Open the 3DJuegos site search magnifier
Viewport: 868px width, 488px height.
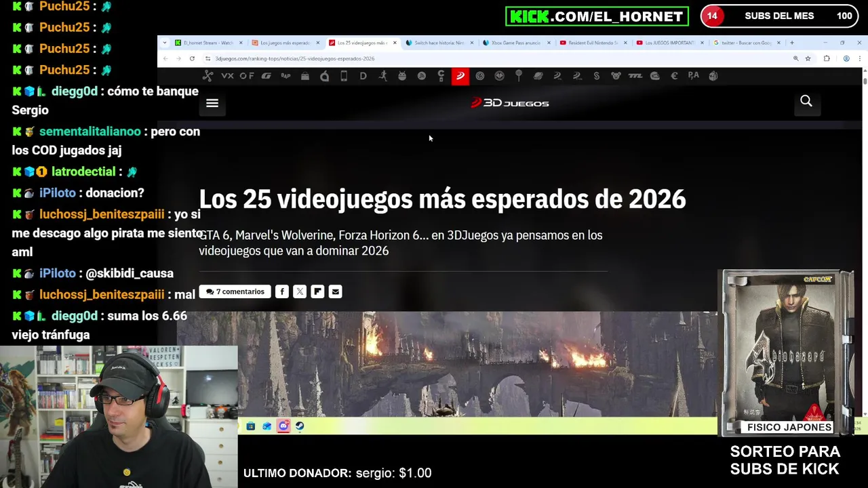[x=806, y=101]
